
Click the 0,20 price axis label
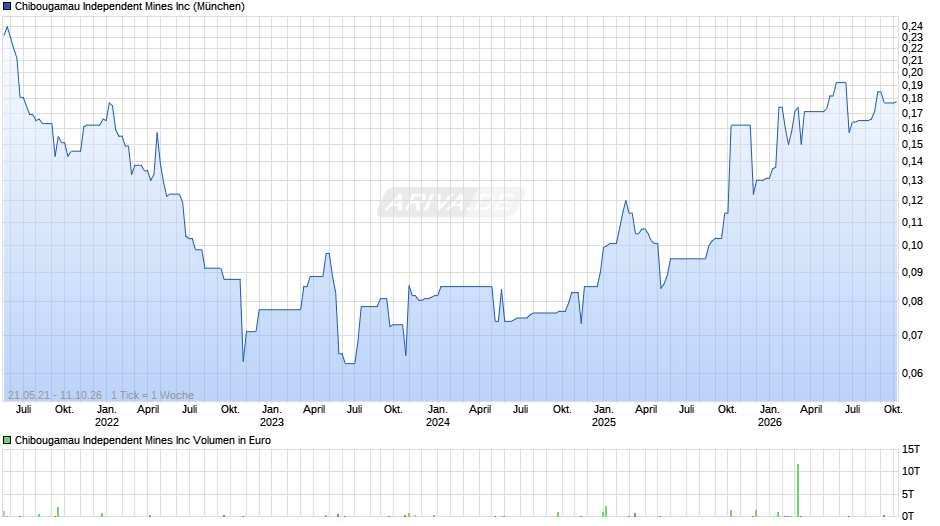tap(912, 73)
